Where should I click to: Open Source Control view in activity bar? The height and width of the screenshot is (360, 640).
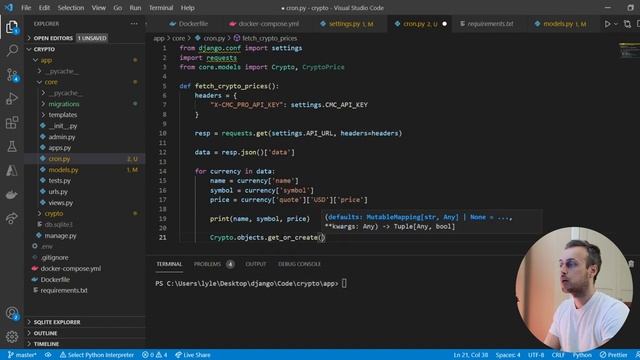pos(12,75)
